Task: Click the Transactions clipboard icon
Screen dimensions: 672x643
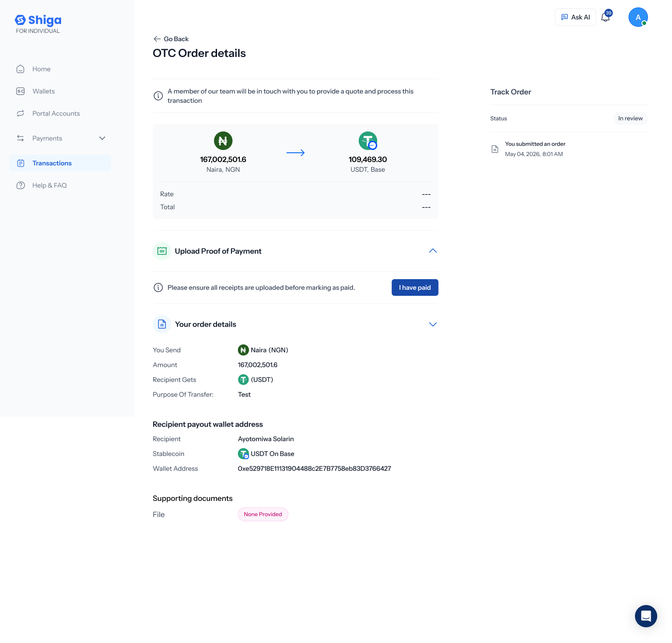Action: [20, 163]
